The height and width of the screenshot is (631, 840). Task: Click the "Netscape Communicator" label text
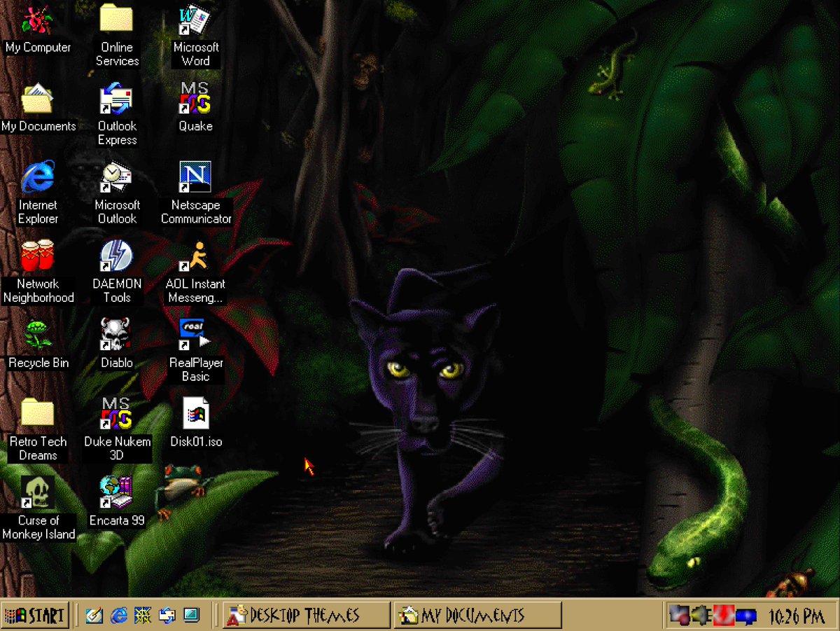[x=196, y=212]
